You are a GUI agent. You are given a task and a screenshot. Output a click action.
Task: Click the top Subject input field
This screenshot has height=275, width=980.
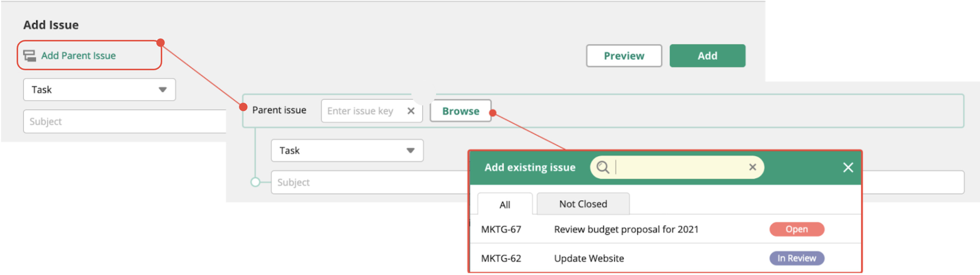[x=126, y=121]
